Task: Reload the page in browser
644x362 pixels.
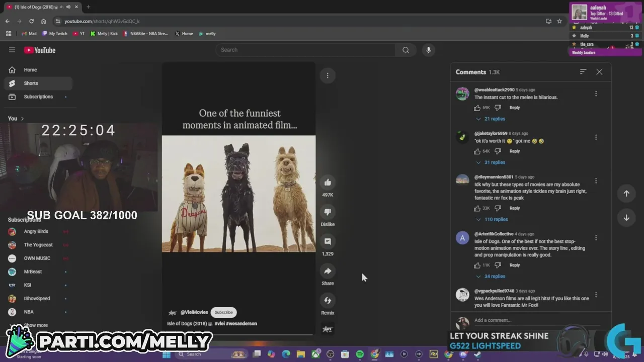Action: pos(31,21)
